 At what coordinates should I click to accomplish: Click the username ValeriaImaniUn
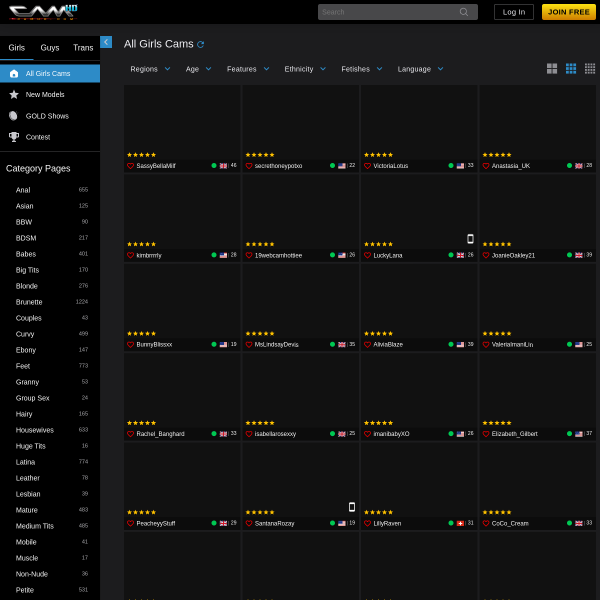coord(512,344)
